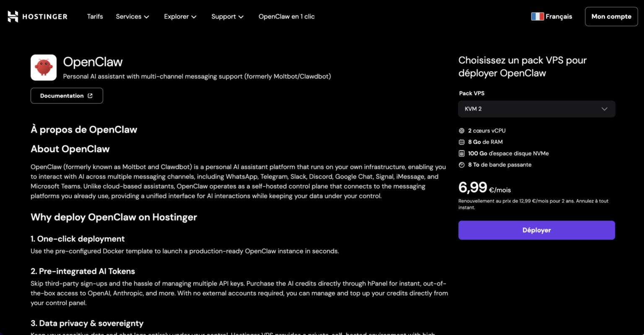This screenshot has width=644, height=335.
Task: Change language via Français selector
Action: click(x=552, y=16)
